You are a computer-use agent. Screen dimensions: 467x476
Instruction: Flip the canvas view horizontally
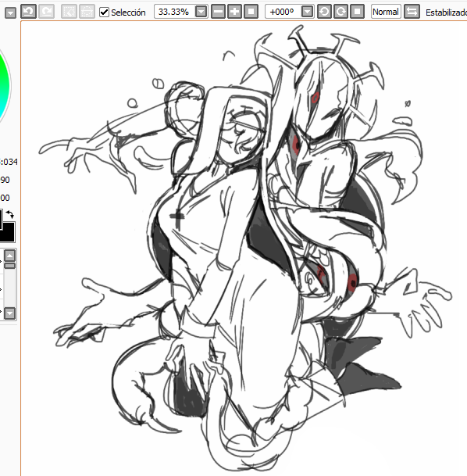(412, 12)
